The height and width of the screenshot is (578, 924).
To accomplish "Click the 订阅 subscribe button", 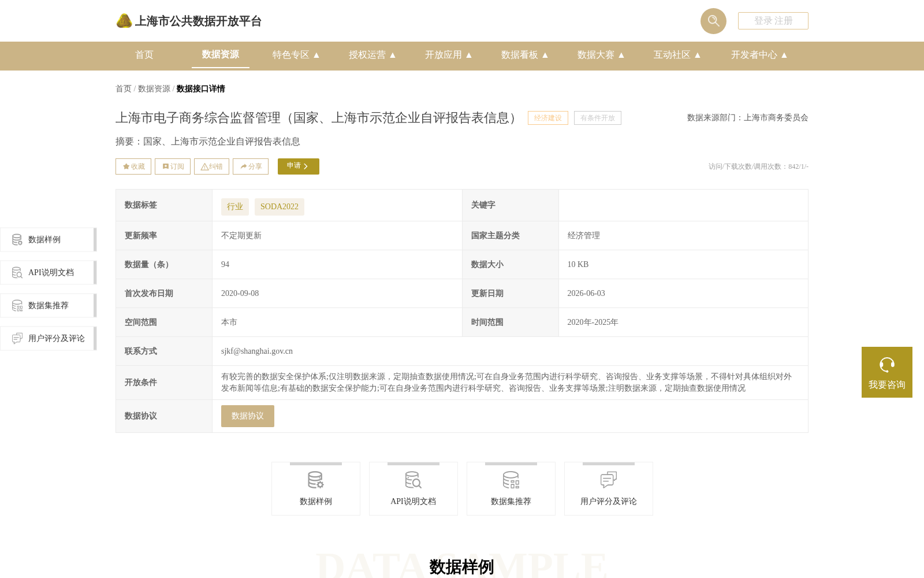I will (173, 166).
